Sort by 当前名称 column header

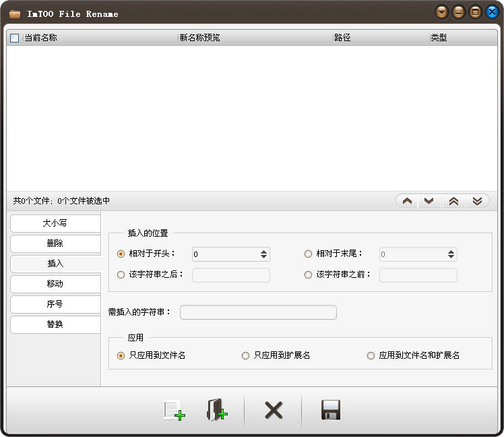coord(100,38)
